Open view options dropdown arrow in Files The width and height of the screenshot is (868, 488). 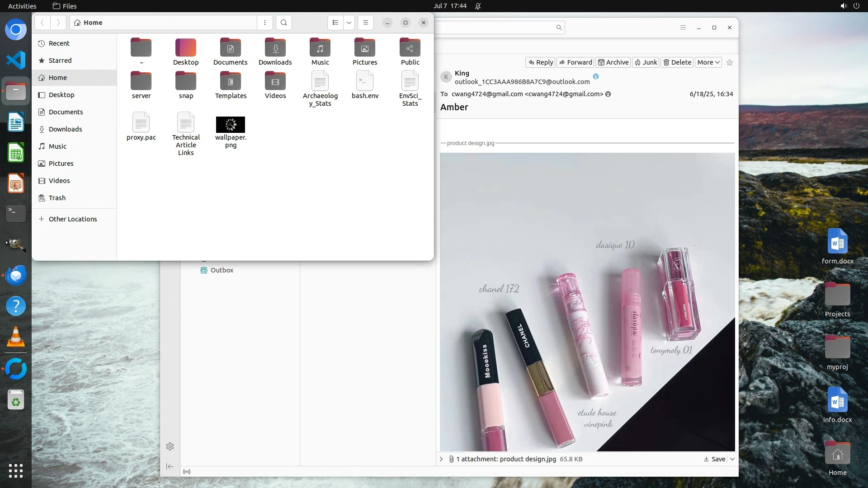coord(349,23)
